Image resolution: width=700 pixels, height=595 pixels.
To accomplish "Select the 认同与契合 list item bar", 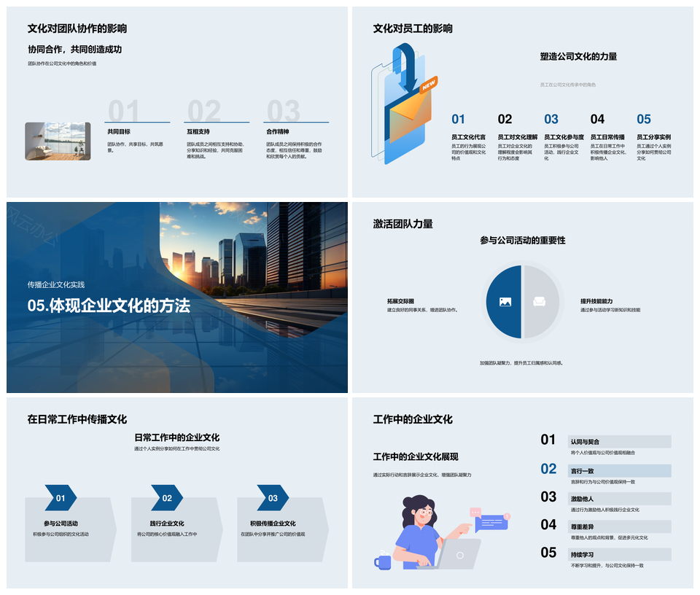I will 619,442.
